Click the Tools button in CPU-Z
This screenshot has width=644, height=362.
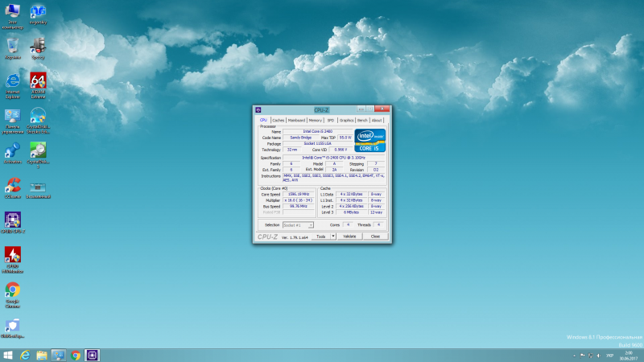coord(320,237)
